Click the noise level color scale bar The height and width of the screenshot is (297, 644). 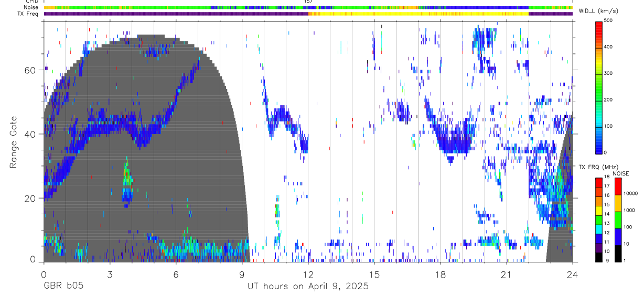[618, 220]
